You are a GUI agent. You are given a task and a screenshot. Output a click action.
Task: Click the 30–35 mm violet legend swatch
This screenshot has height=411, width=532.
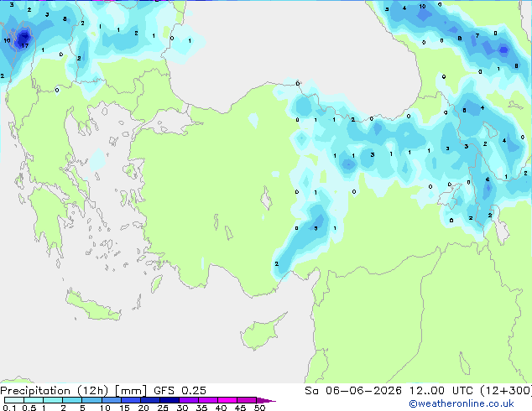pyautogui.click(x=188, y=400)
